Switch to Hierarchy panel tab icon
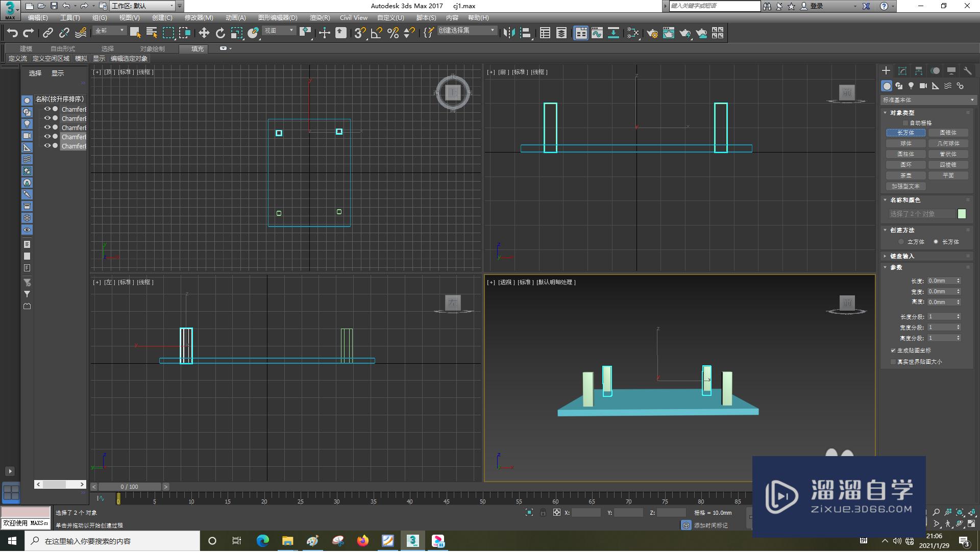Viewport: 980px width, 552px height. pos(919,71)
